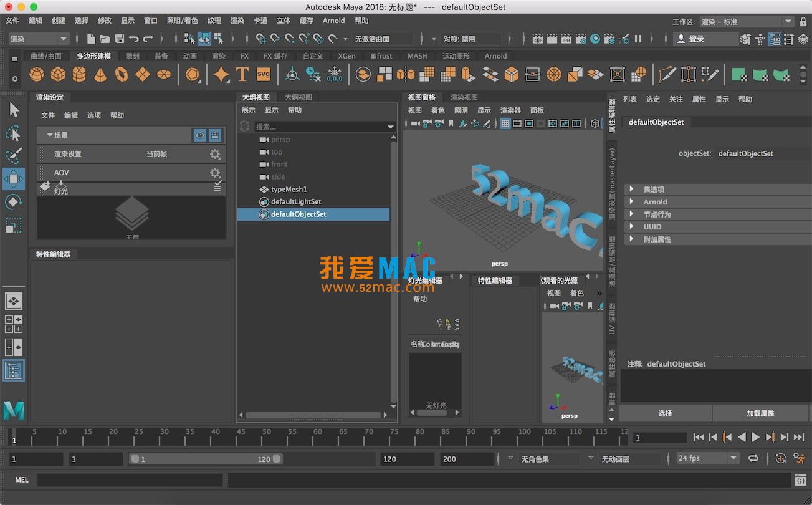Create a polygon cube from the shelf
The width and height of the screenshot is (812, 505).
point(58,75)
